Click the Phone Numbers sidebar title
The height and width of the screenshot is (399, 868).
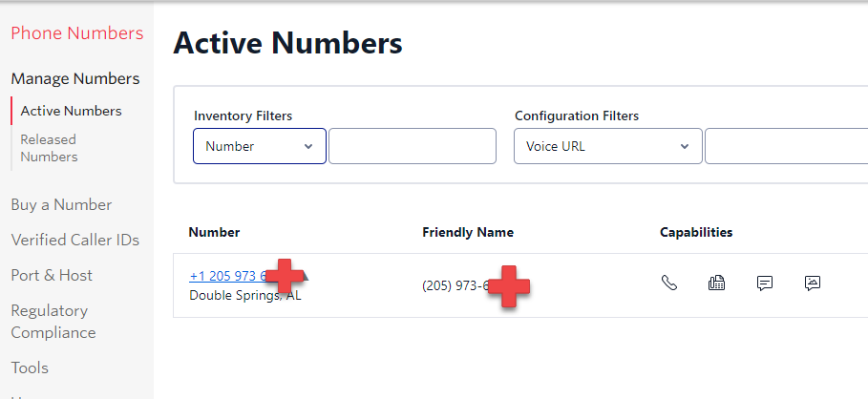(76, 33)
